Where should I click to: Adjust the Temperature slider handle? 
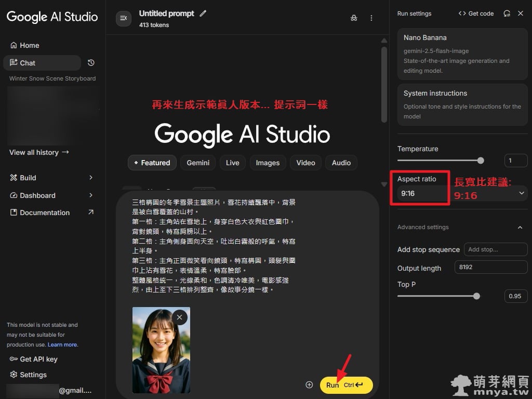pyautogui.click(x=481, y=161)
